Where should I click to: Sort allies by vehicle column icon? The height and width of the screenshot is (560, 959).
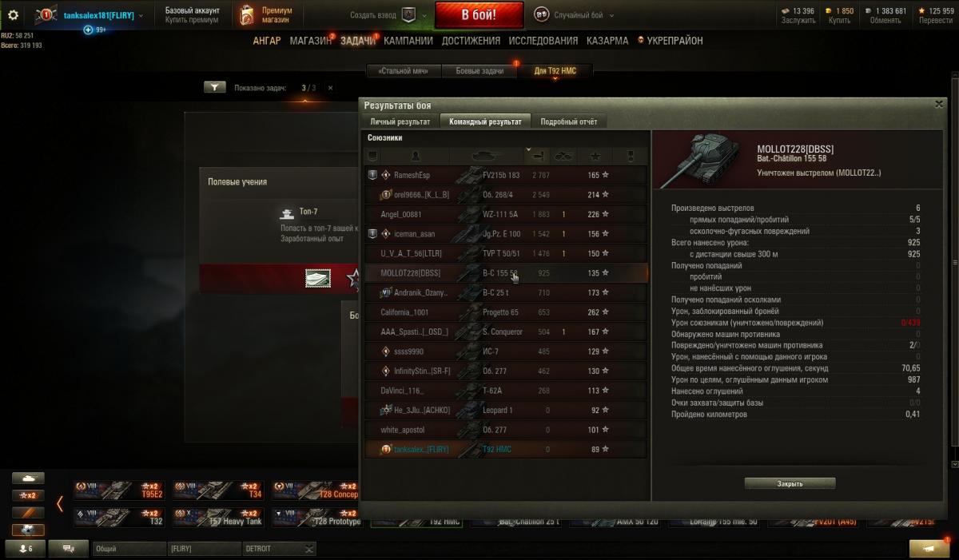point(485,155)
